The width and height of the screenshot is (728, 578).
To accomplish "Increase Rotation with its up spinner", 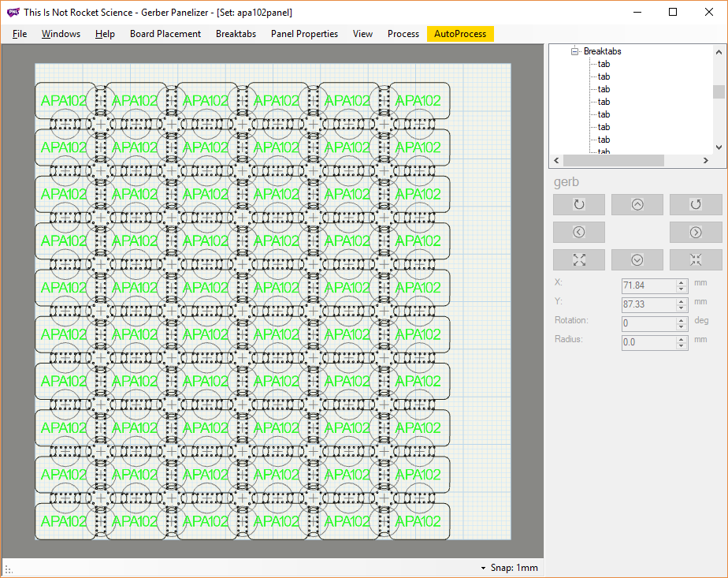I will click(682, 320).
